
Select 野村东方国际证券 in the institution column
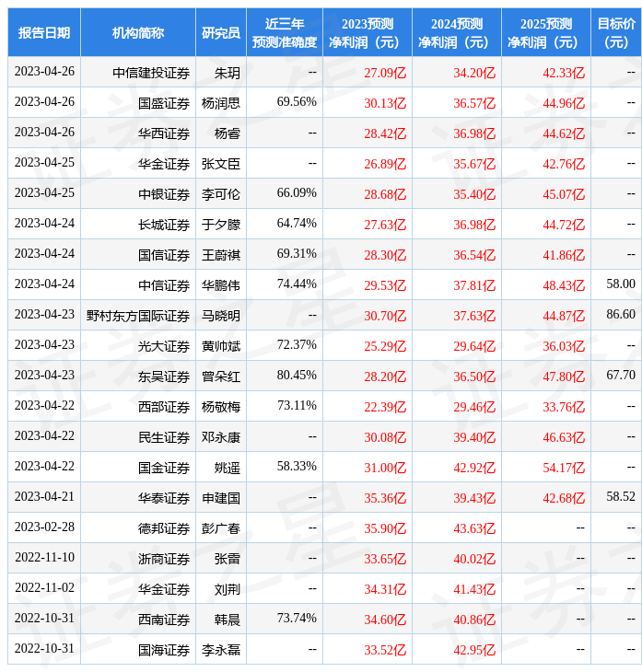pos(138,316)
